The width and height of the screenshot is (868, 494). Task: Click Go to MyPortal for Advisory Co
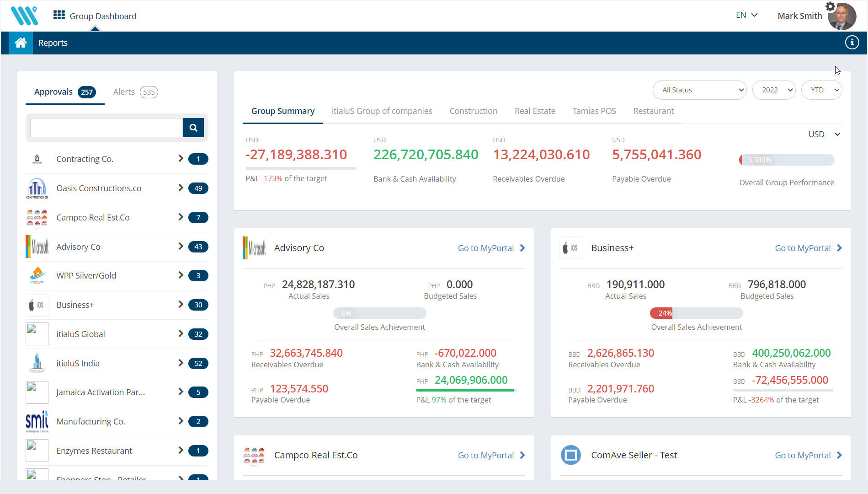click(491, 248)
